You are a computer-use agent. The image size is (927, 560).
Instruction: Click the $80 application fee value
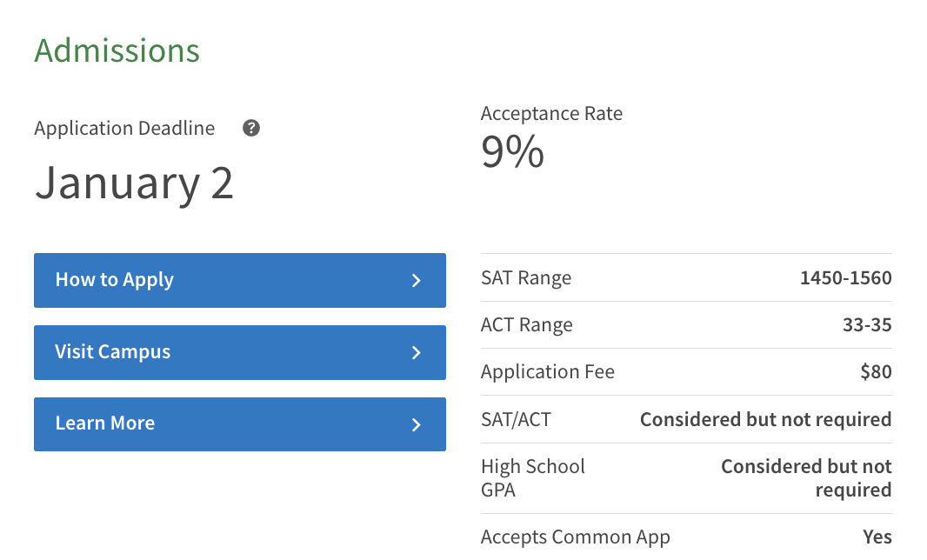[877, 371]
